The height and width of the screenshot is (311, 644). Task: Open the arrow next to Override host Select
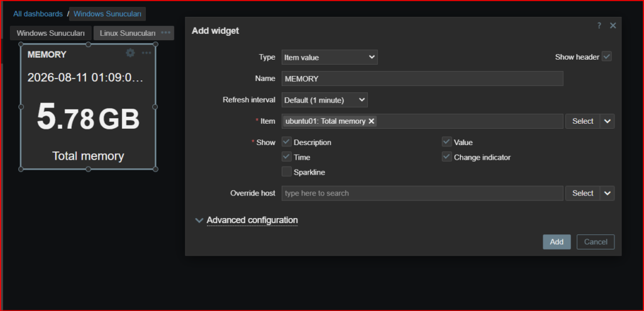tap(608, 194)
